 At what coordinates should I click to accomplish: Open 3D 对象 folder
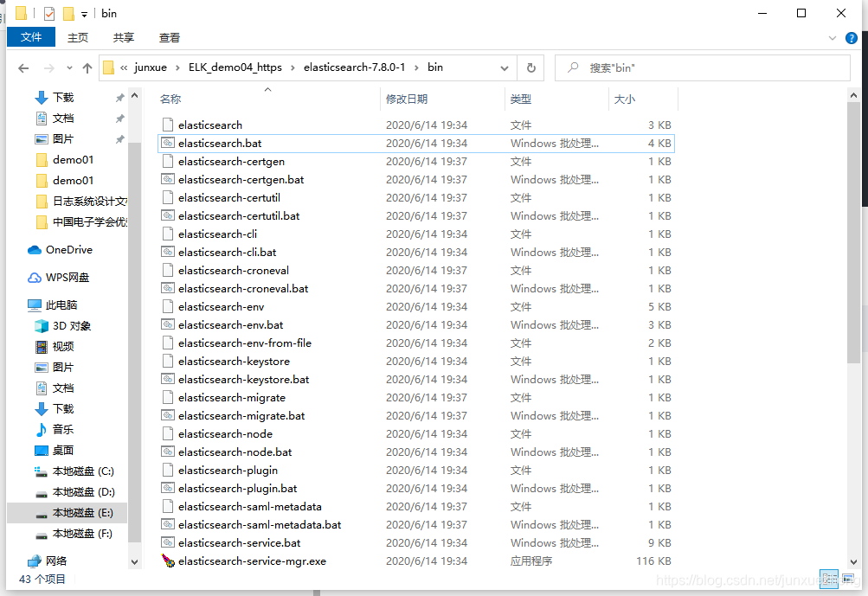coord(72,325)
